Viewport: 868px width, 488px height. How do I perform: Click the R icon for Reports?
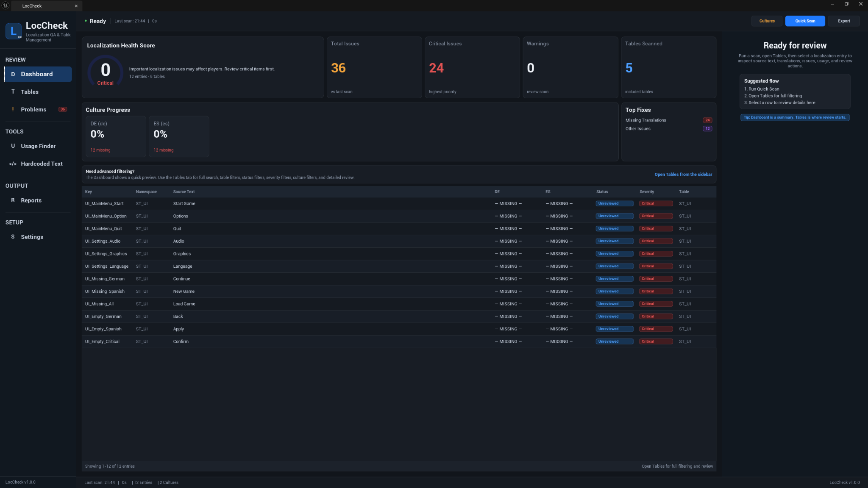point(13,200)
